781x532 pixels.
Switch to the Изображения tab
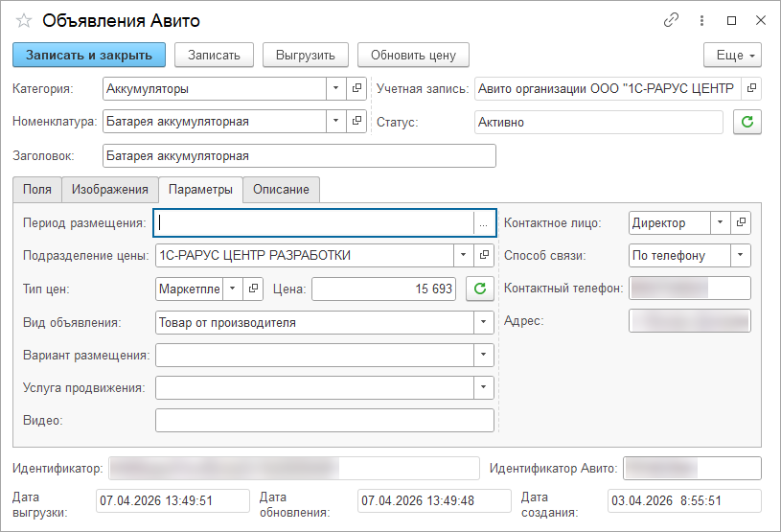click(110, 189)
